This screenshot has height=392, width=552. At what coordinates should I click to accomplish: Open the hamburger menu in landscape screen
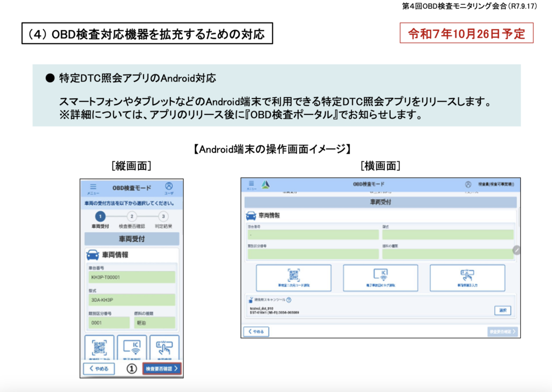pyautogui.click(x=252, y=184)
